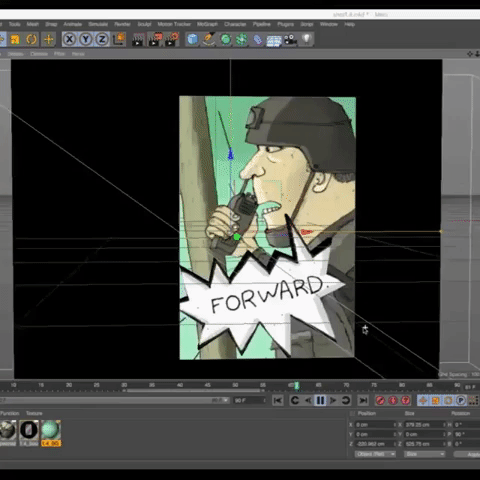Open the Plugins menu
Viewport: 480px width, 480px height.
click(x=285, y=24)
